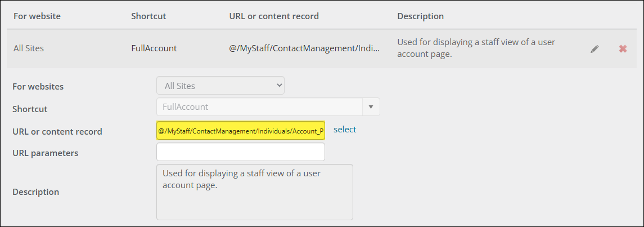The image size is (644, 227).
Task: Click the Description column header
Action: 420,16
